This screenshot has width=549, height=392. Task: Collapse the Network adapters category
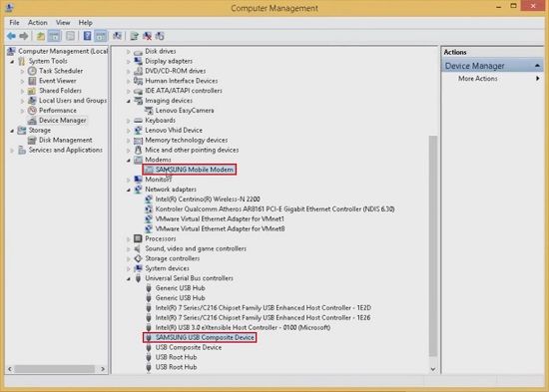point(129,191)
